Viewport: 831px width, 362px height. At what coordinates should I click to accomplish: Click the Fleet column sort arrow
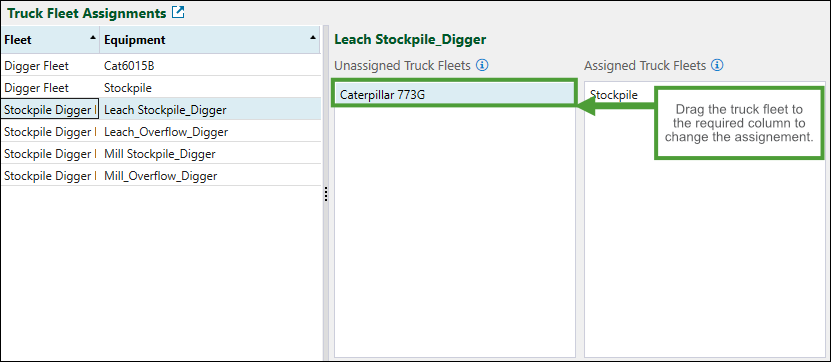point(93,37)
